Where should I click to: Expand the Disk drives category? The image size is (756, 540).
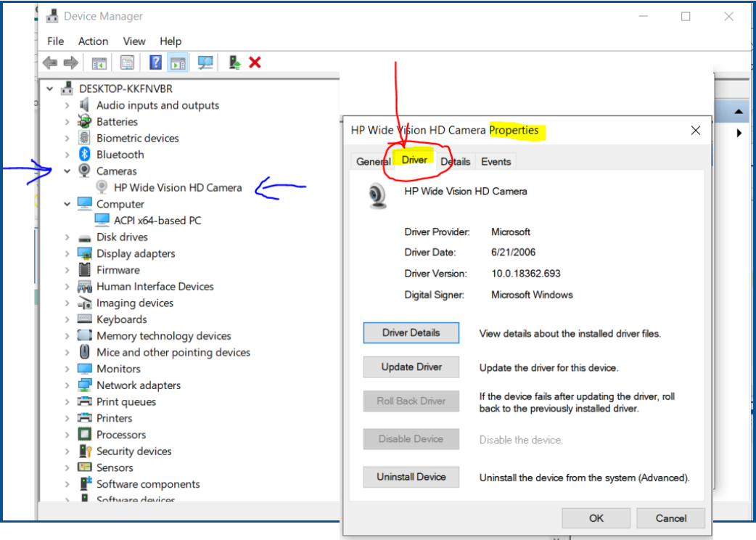(67, 237)
